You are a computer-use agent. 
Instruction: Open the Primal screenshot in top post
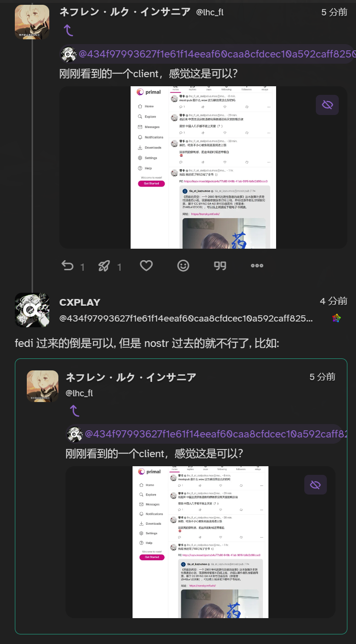click(203, 168)
